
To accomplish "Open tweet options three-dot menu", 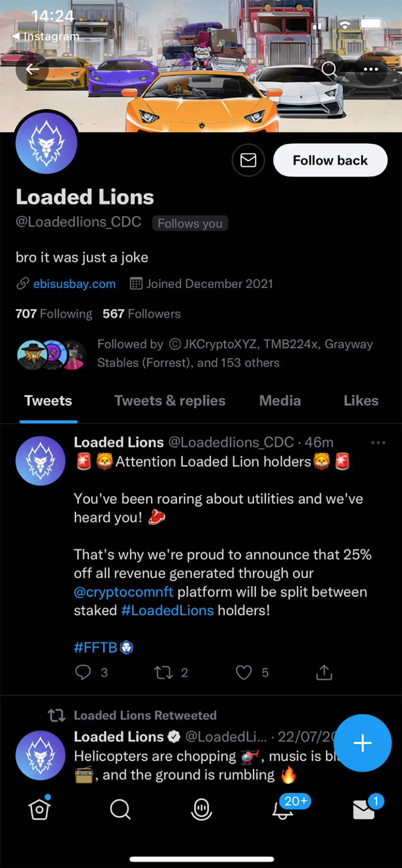I will point(378,443).
